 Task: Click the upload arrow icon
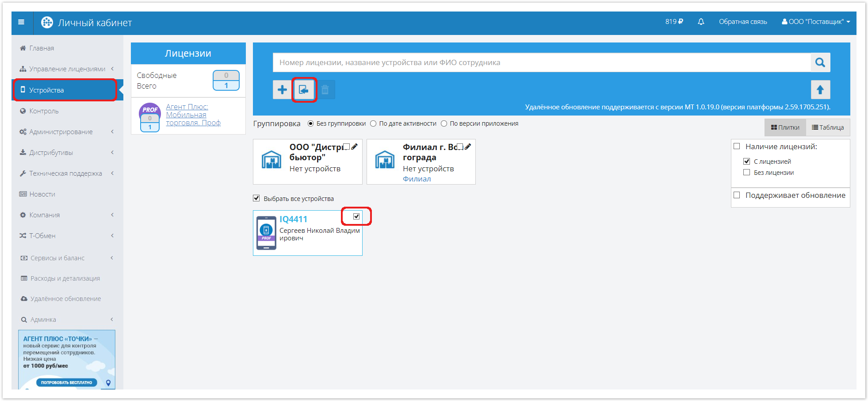point(820,90)
